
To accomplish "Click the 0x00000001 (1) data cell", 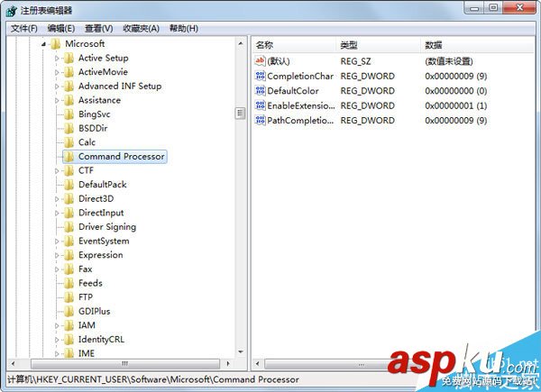I will coord(455,105).
